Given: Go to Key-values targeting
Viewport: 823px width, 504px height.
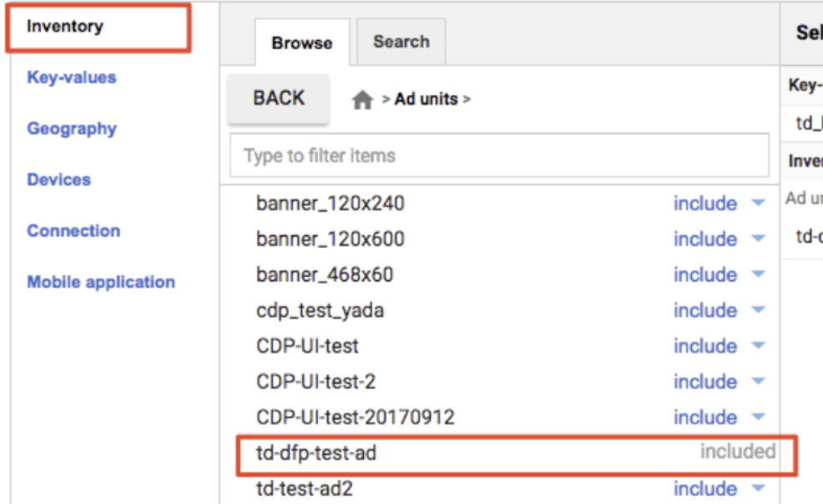Looking at the screenshot, I should click(72, 78).
